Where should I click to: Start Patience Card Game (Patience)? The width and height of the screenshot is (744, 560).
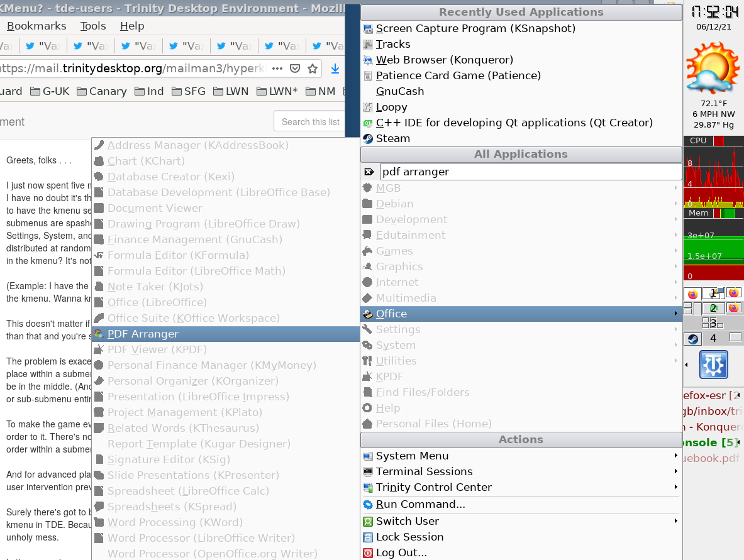[x=521, y=75]
